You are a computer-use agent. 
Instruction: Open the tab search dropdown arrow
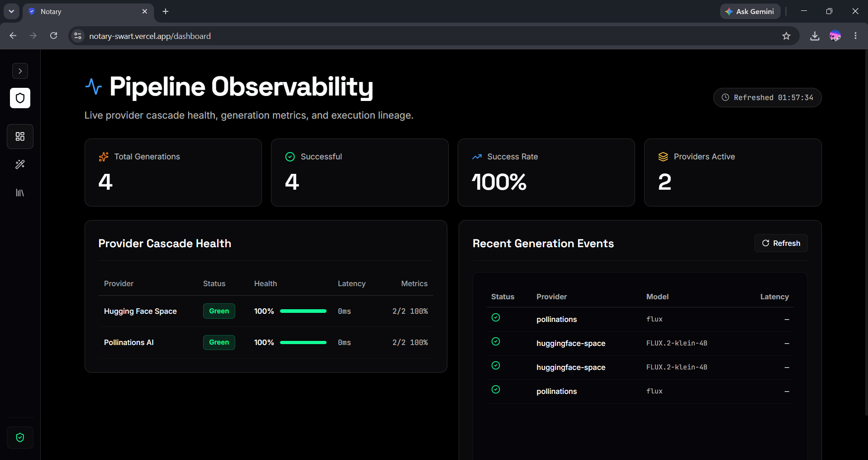11,11
